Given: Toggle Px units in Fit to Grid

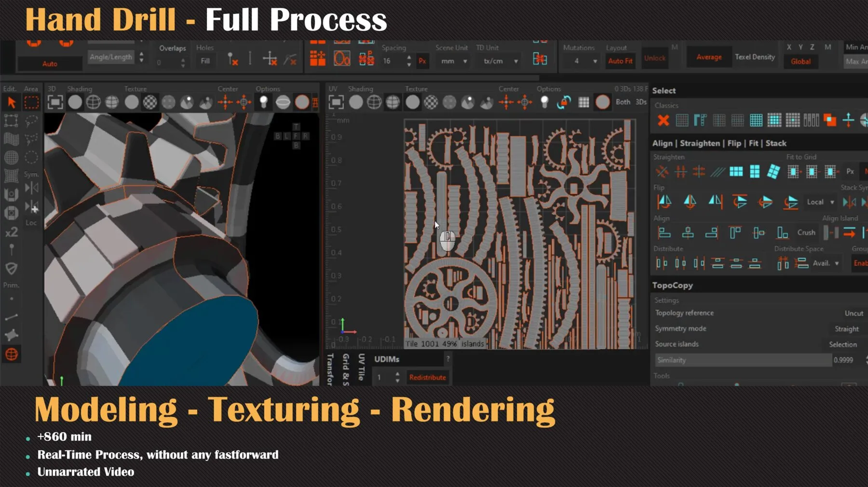Looking at the screenshot, I should point(850,171).
